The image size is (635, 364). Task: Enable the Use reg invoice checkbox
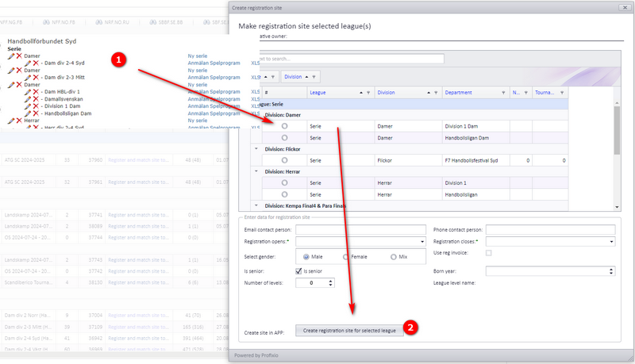(489, 253)
